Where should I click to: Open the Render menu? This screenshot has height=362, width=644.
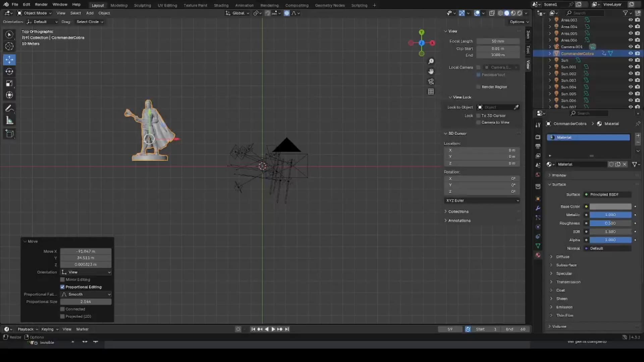41,4
